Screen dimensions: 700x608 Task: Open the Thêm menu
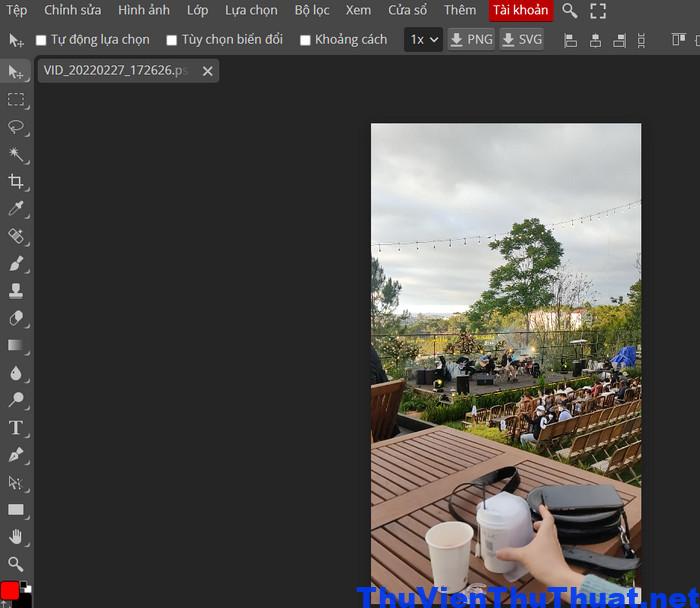[x=460, y=10]
